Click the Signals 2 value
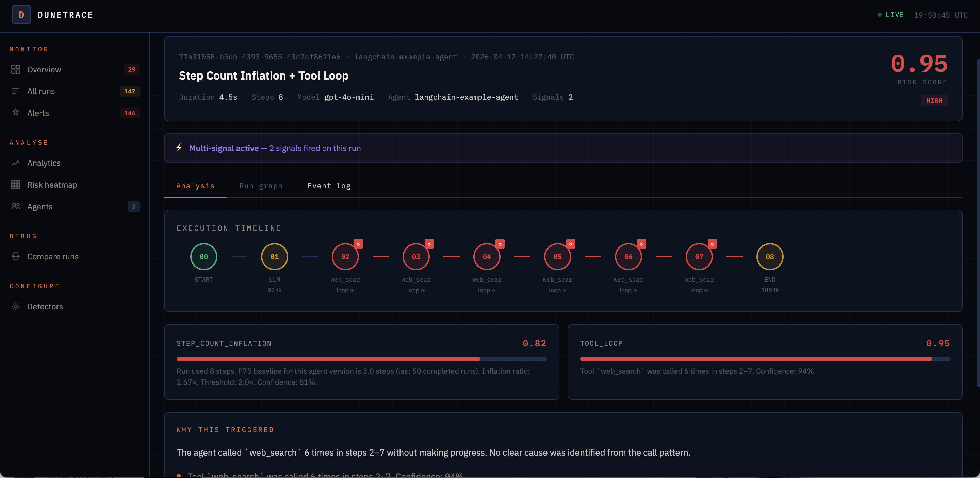This screenshot has width=980, height=478. [571, 97]
